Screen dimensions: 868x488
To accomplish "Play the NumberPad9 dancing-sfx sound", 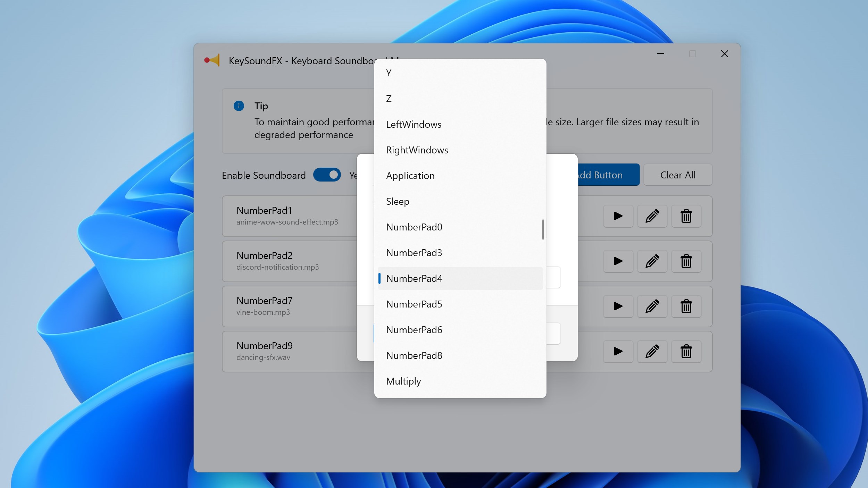I will point(618,352).
